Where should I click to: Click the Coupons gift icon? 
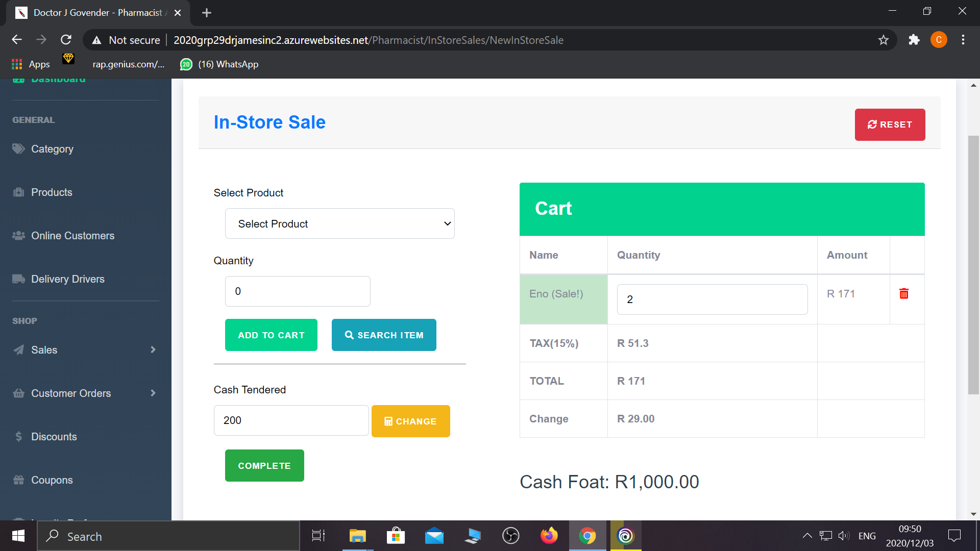click(19, 480)
